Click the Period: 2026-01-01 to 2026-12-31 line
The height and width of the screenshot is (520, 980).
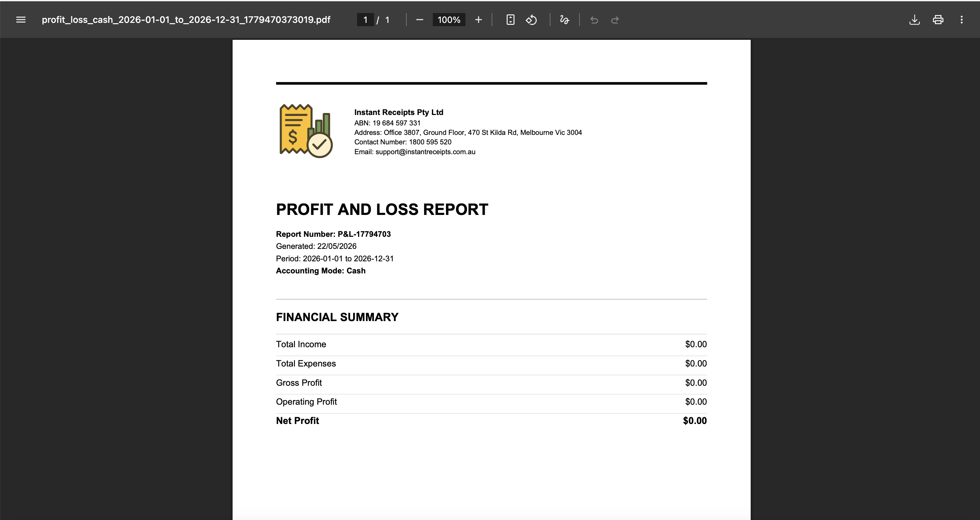tap(335, 259)
